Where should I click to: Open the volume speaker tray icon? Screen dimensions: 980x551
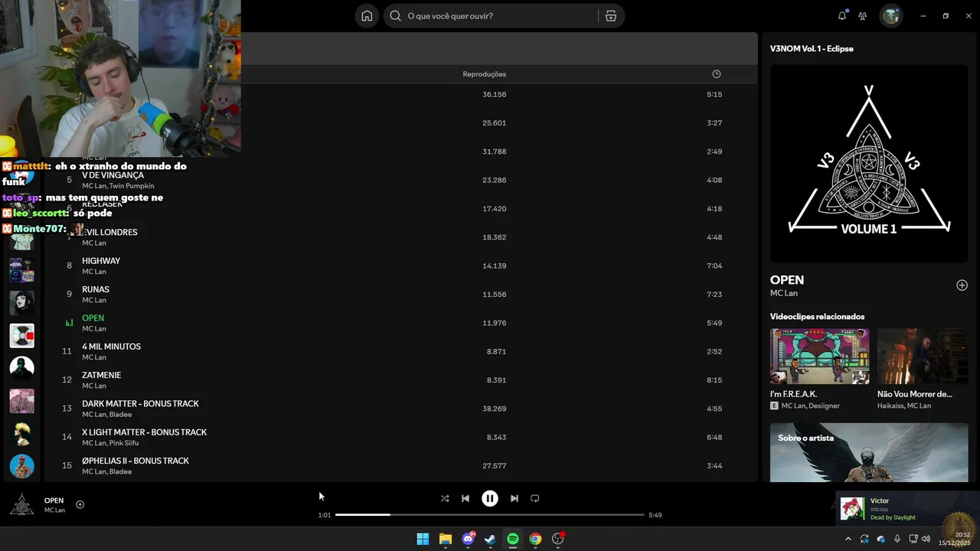(x=926, y=539)
